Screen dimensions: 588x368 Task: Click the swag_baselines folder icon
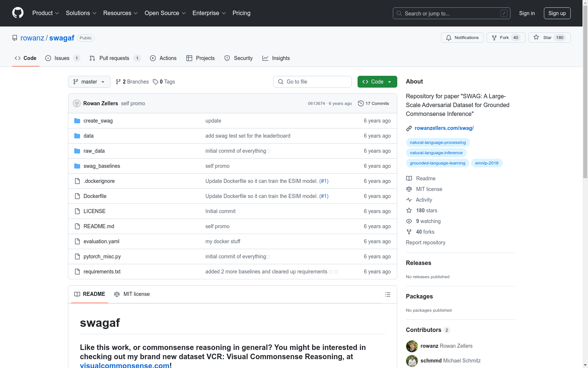point(77,166)
